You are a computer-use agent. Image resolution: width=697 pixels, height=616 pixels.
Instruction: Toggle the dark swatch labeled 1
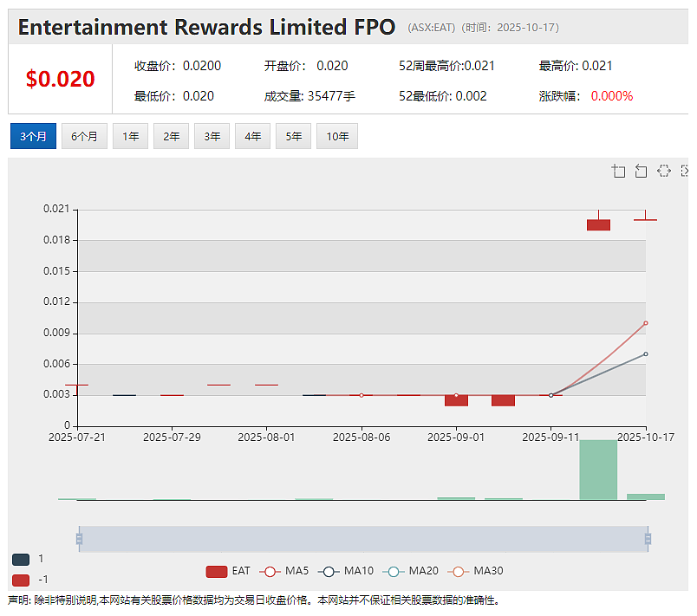pyautogui.click(x=21, y=560)
